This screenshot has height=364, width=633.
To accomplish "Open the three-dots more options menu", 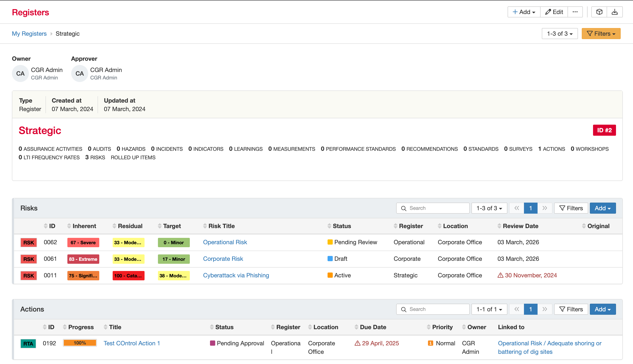I will click(575, 12).
